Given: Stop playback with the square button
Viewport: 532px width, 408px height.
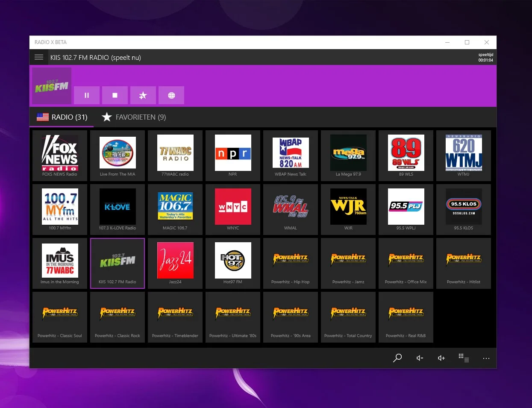Looking at the screenshot, I should pyautogui.click(x=115, y=95).
